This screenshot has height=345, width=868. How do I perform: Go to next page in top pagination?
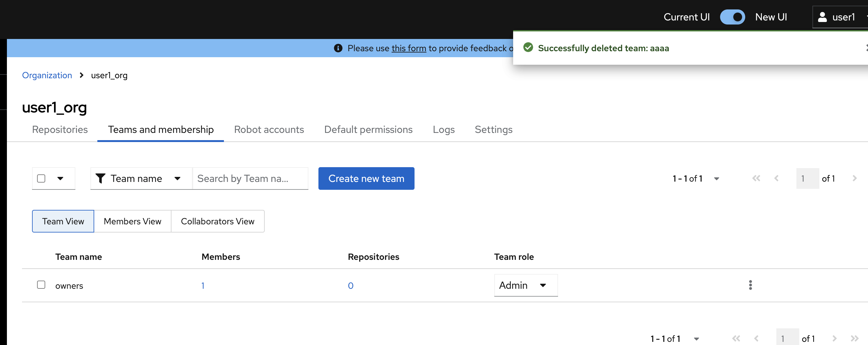coord(854,178)
